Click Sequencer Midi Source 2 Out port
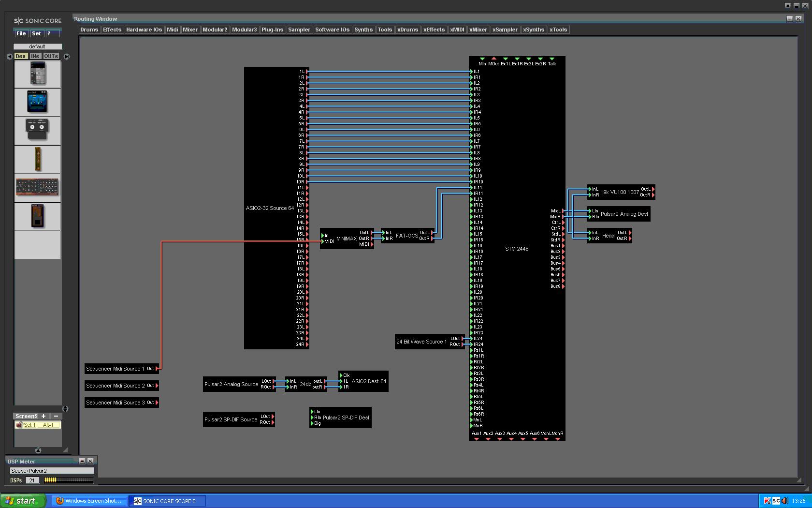 pyautogui.click(x=157, y=386)
